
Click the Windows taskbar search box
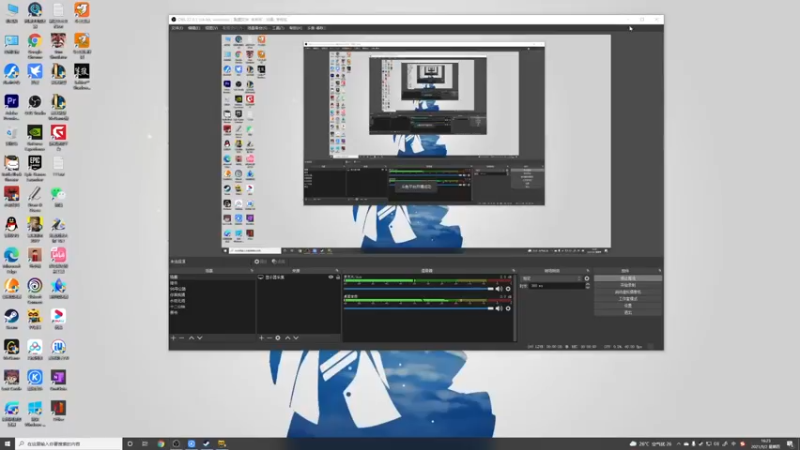(x=68, y=444)
